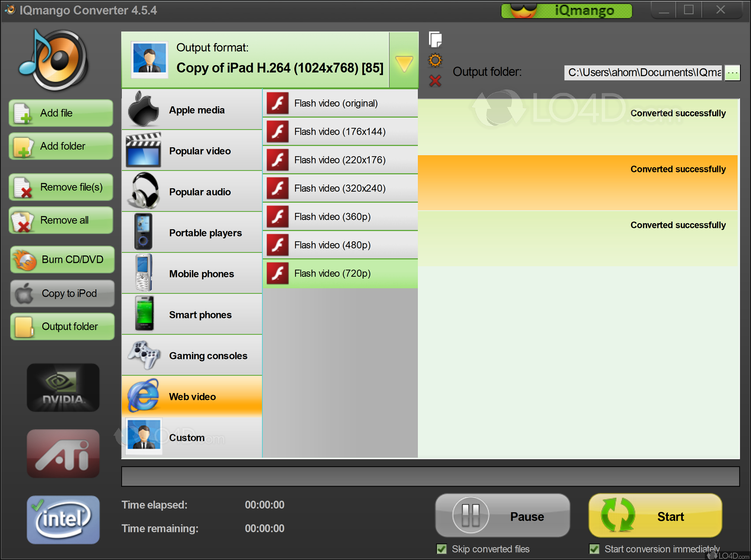Click the Output folder path field

click(643, 72)
